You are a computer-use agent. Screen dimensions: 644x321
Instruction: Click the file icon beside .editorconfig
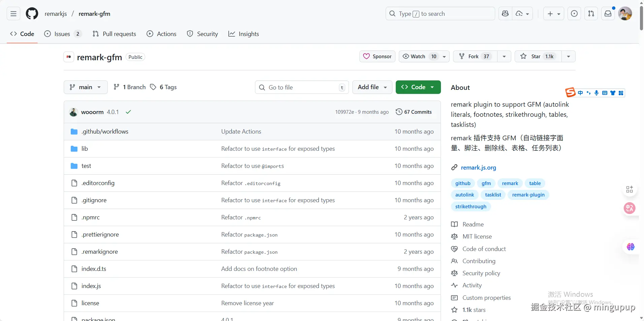tap(74, 183)
